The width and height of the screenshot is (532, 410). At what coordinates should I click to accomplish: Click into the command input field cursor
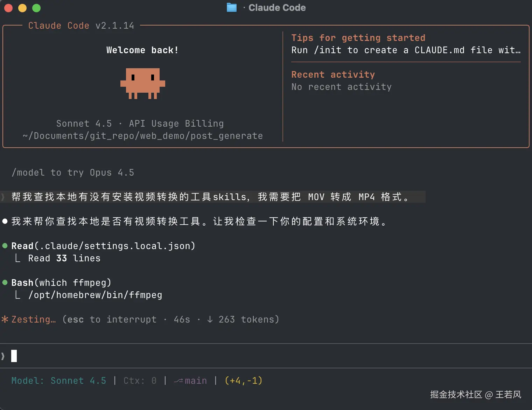pos(14,356)
